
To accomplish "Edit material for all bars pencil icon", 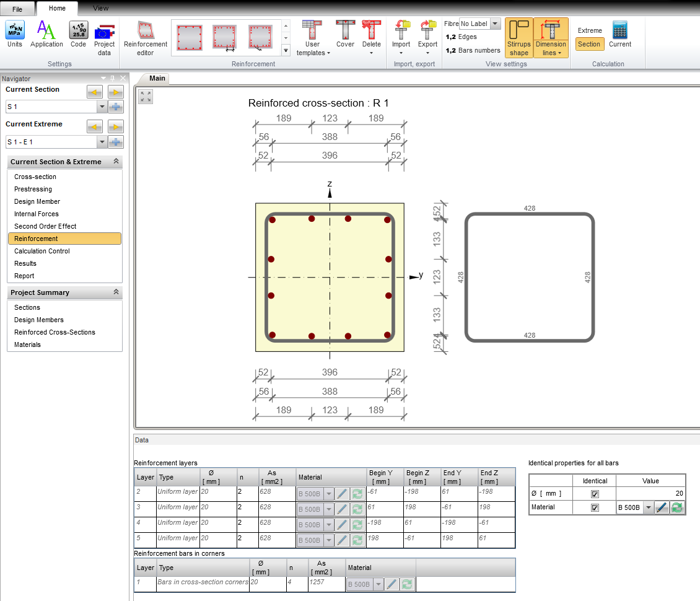I will pos(662,507).
